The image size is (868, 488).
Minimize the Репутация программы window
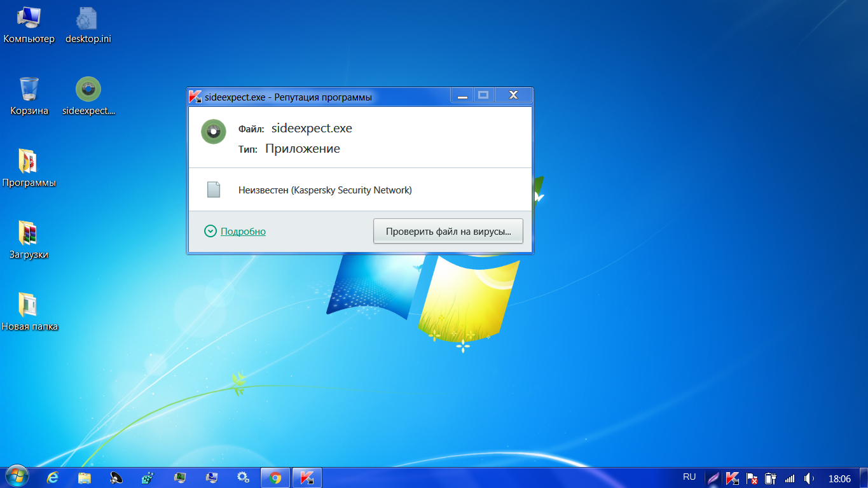pos(462,95)
